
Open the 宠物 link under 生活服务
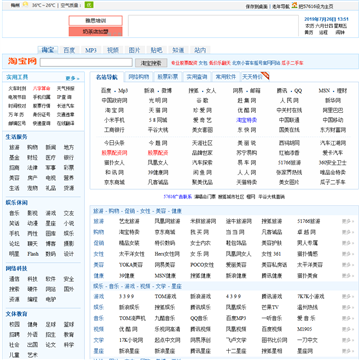tap(32, 188)
